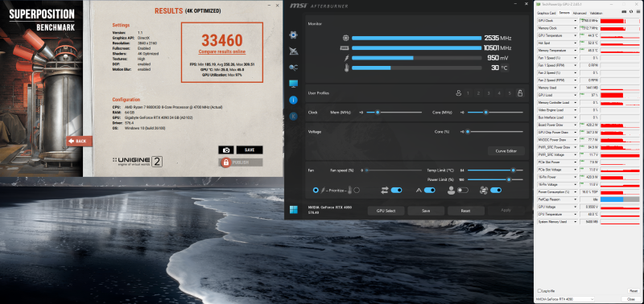Toggle the auto fan switch

tap(430, 190)
